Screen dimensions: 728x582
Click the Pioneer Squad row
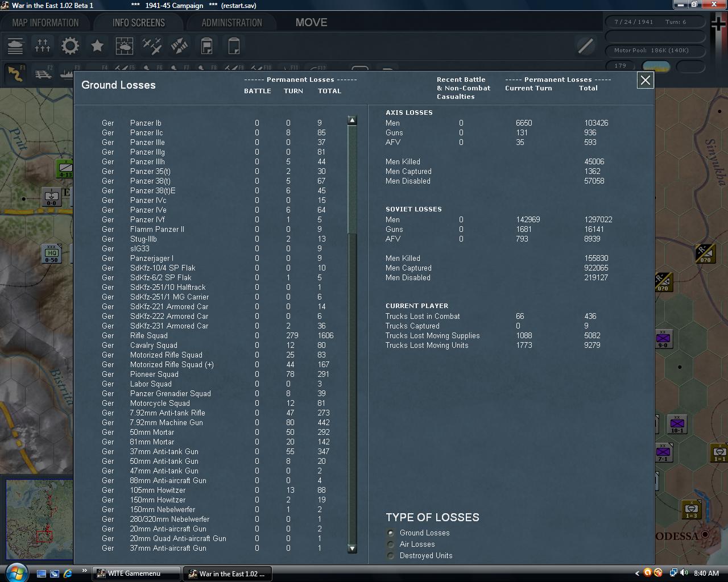[x=219, y=374]
